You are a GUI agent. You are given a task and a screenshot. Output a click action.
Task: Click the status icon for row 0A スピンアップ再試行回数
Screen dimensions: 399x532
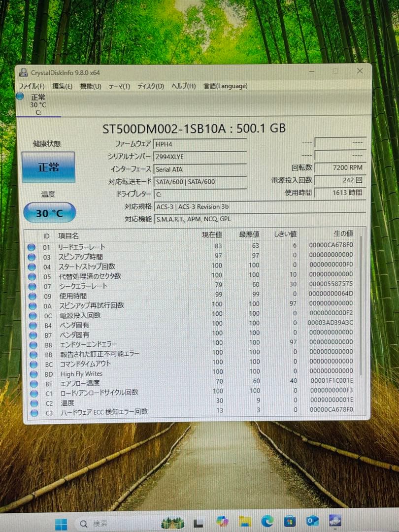pyautogui.click(x=33, y=306)
